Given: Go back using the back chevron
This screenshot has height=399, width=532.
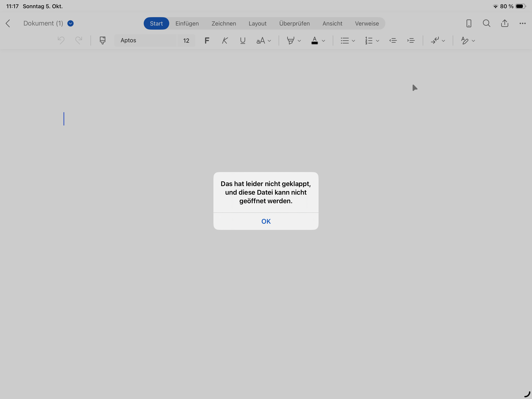Looking at the screenshot, I should click(x=8, y=23).
